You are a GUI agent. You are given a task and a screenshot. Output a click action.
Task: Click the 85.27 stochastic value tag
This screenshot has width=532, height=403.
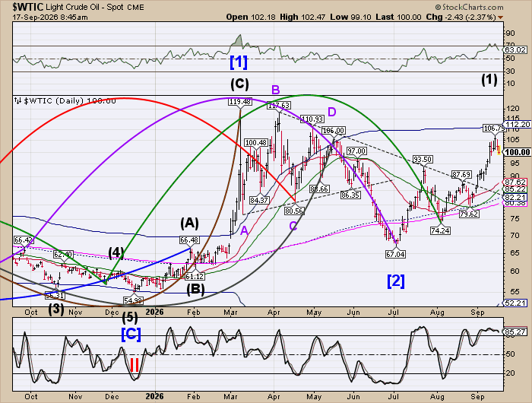click(515, 332)
